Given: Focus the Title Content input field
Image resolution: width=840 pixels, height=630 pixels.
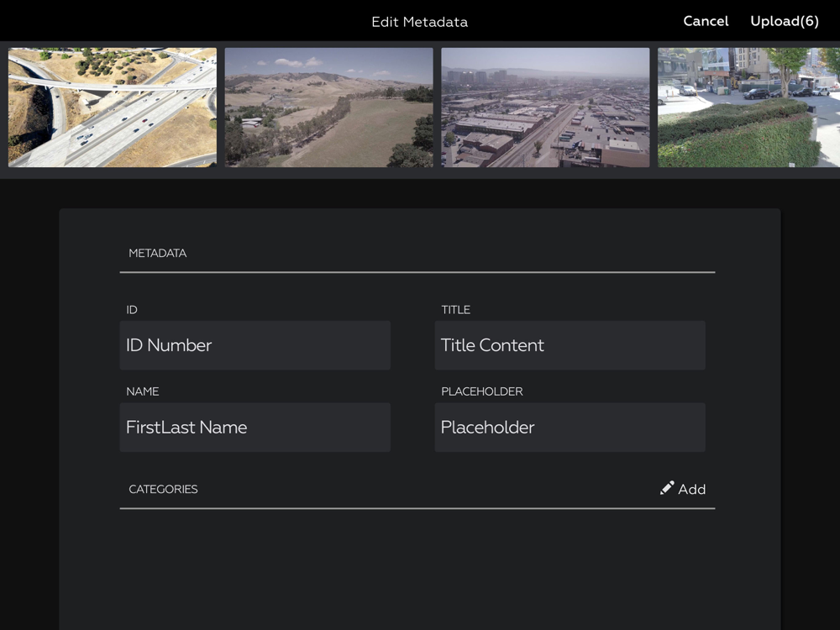Looking at the screenshot, I should point(570,345).
